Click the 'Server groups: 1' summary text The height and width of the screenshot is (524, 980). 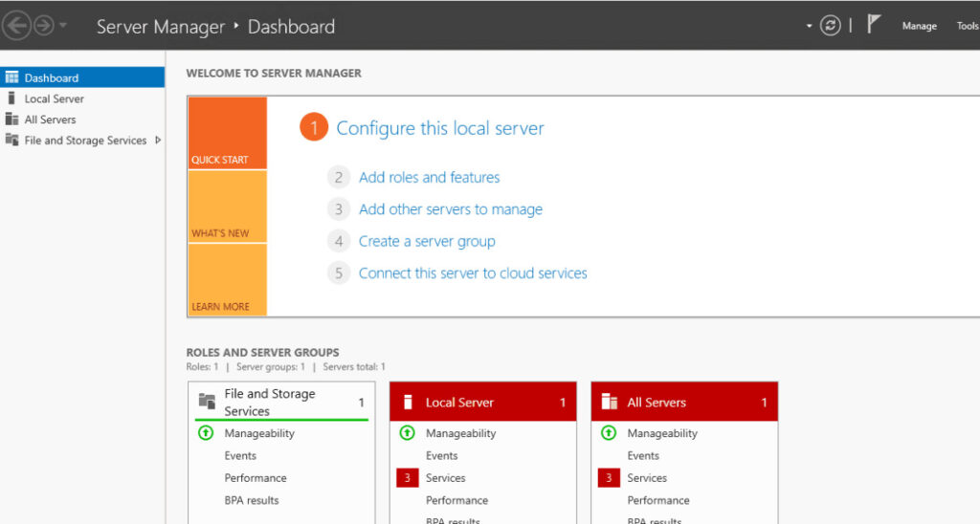tap(271, 366)
